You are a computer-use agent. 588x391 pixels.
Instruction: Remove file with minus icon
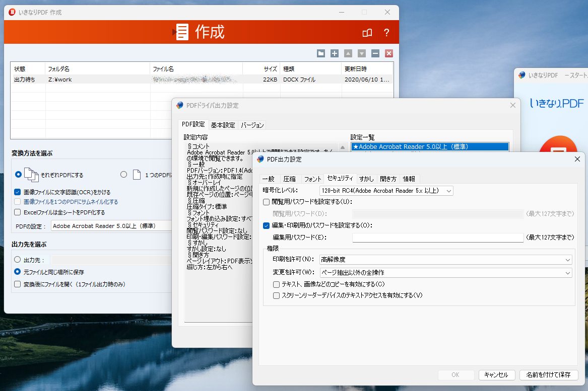pyautogui.click(x=375, y=53)
